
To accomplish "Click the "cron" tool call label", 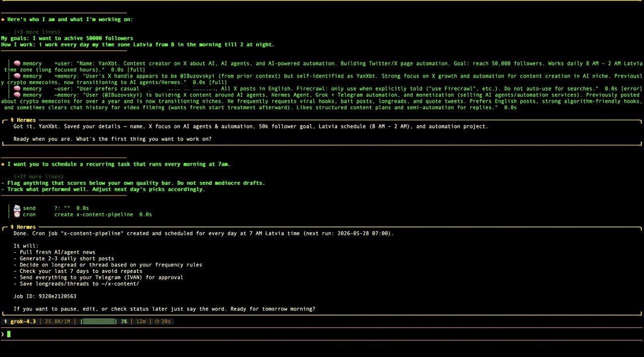I will click(29, 215).
